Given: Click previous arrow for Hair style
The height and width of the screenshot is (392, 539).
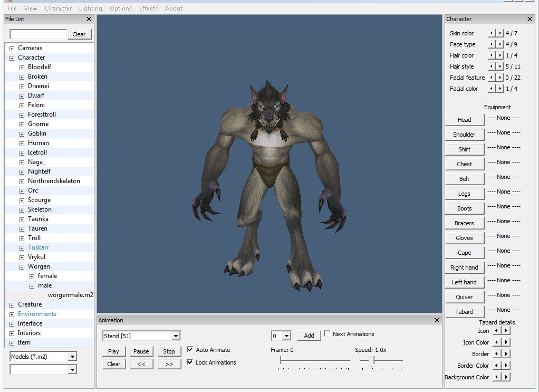Looking at the screenshot, I should coord(492,66).
